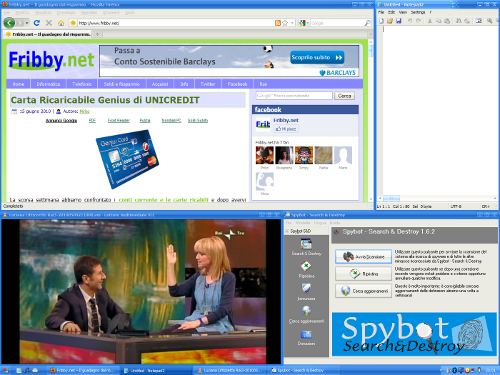Image resolution: width=500 pixels, height=375 pixels.
Task: Open Lingua menu in Spybot
Action: coord(320,223)
